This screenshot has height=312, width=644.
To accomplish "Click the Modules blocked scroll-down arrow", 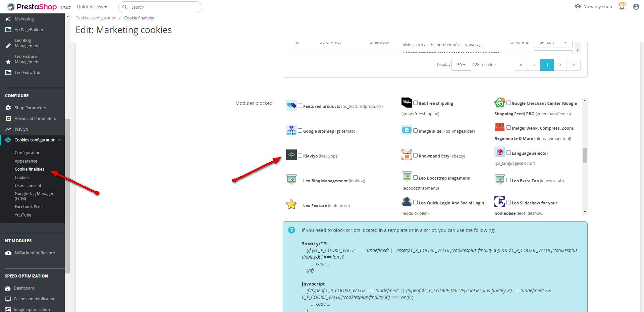I will (585, 212).
